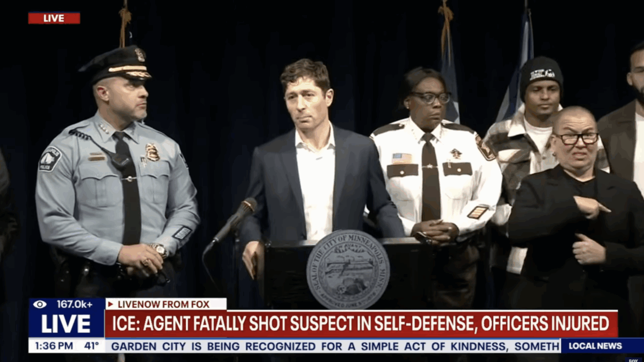The image size is (644, 362).
Task: Click the police chief's wristwatch
Action: coord(159,250)
